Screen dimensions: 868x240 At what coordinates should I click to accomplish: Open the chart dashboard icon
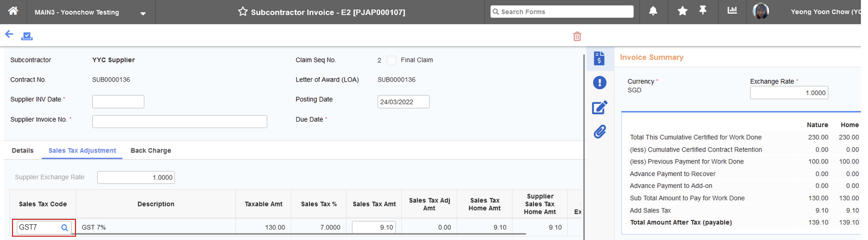[732, 11]
